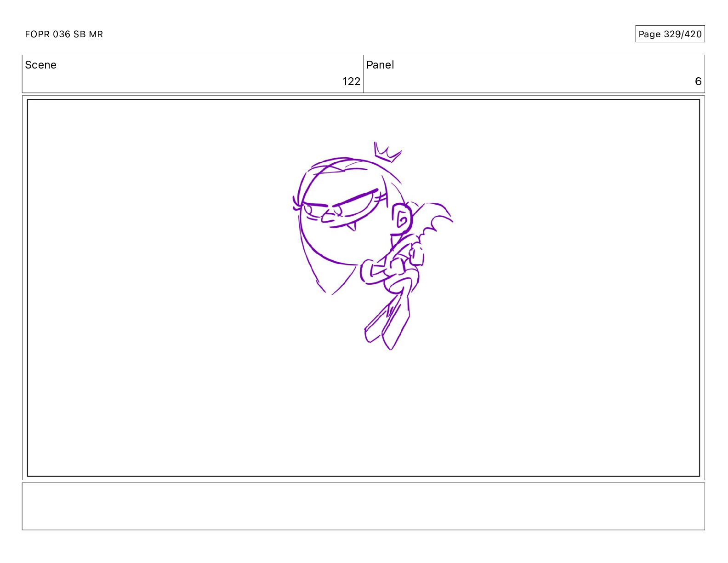Viewport: 728px width, 563px height.
Task: Click the scene number '122'
Action: pos(351,81)
